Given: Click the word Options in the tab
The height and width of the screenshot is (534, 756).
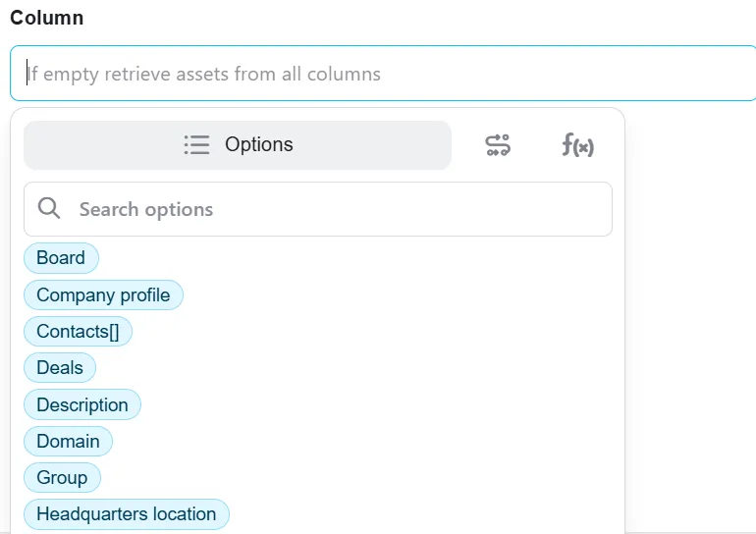Looking at the screenshot, I should tap(259, 144).
